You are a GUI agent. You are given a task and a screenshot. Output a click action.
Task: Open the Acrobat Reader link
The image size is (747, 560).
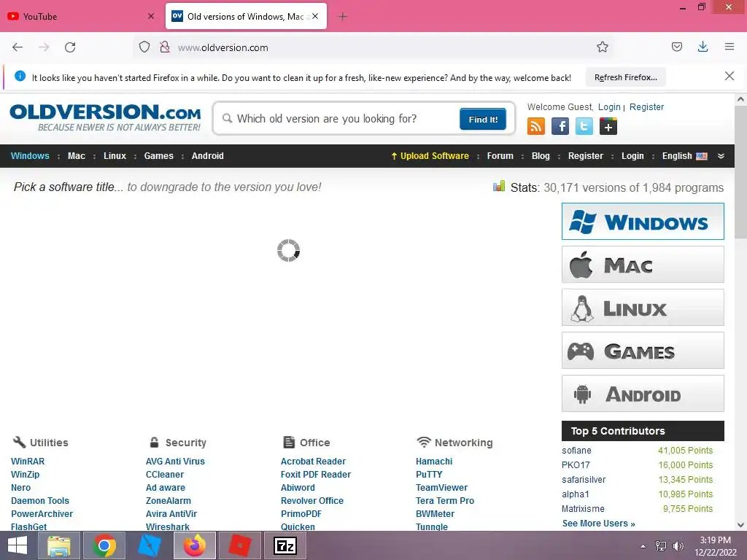tap(313, 461)
